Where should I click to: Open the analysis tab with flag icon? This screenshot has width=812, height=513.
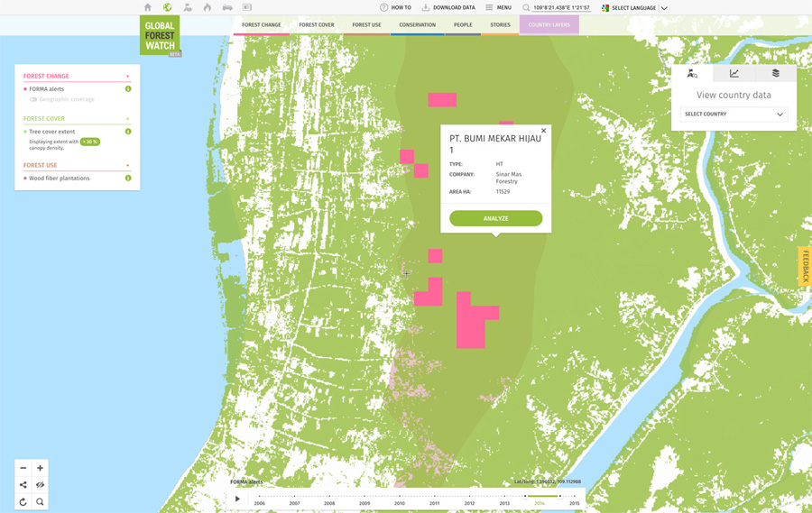pos(692,74)
